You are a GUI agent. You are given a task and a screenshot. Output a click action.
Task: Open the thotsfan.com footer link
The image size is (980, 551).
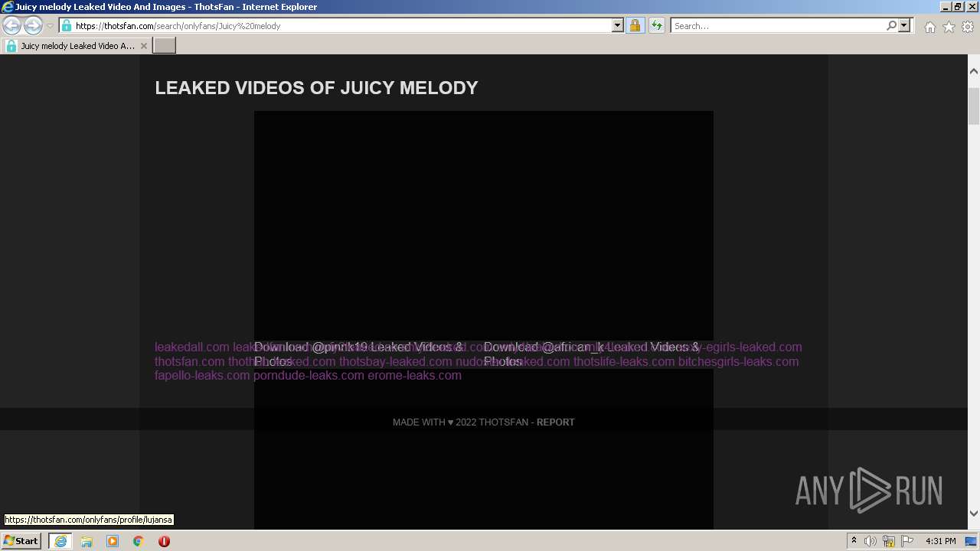[190, 362]
